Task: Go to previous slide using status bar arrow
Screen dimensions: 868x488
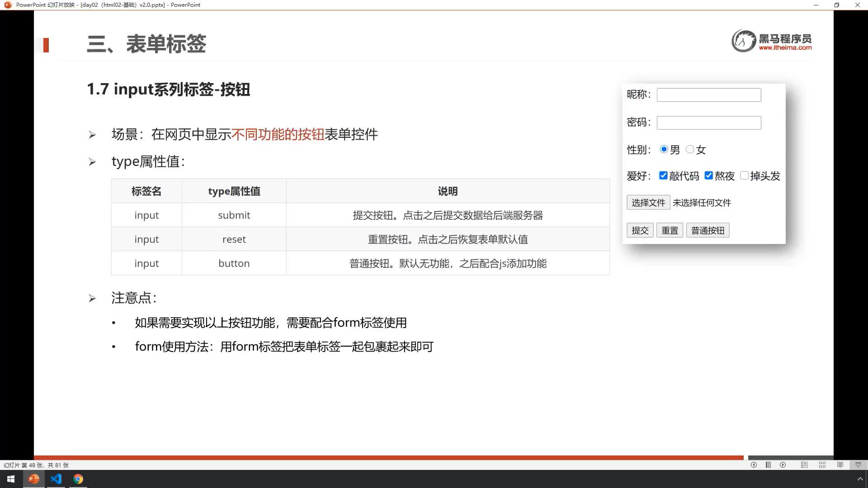Action: (754, 465)
